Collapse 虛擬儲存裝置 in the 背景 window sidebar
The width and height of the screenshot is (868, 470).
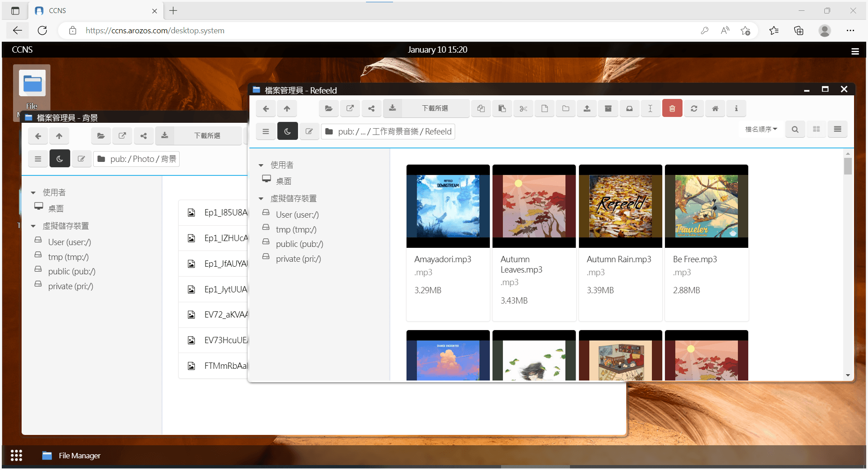(33, 226)
